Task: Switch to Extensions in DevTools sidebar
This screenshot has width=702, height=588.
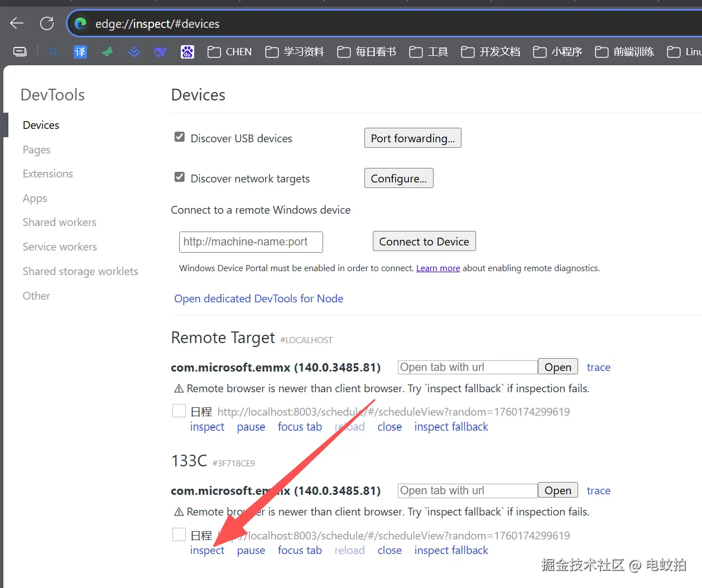Action: pos(48,173)
